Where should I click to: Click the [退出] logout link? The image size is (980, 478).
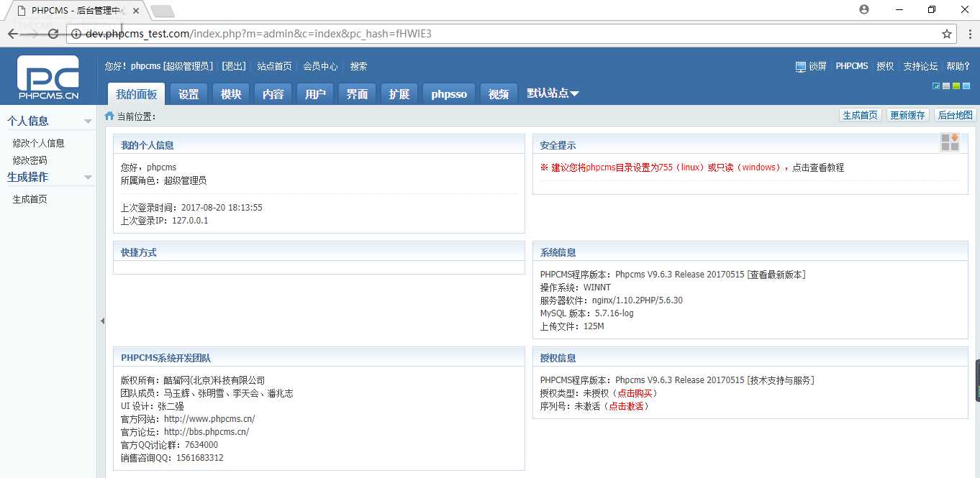click(x=233, y=66)
